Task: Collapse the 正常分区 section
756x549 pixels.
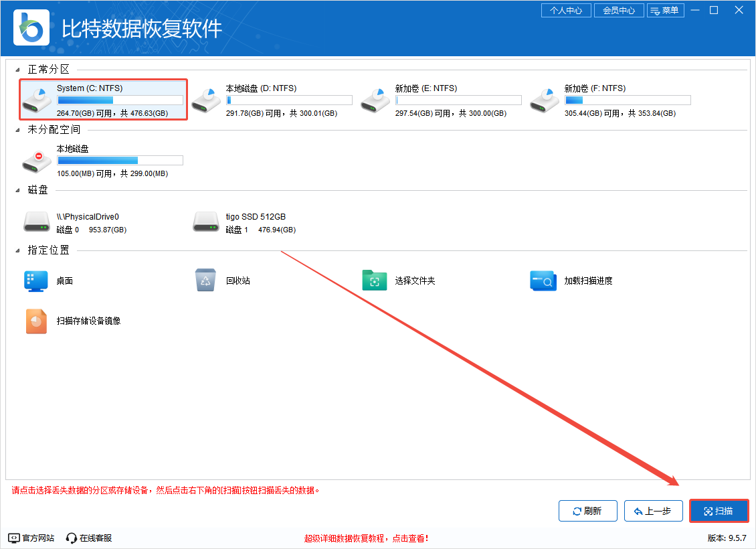Action: [x=18, y=68]
